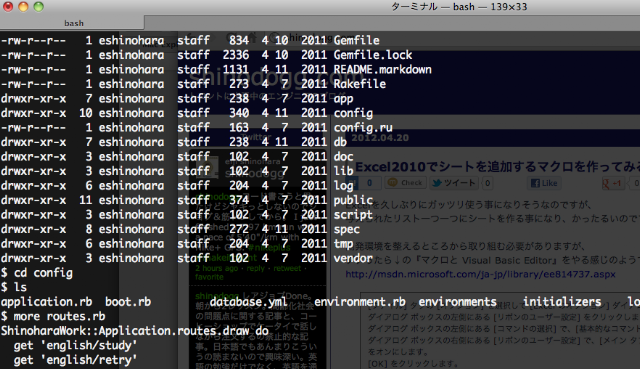Click the get 'english/study' route line
Image resolution: width=640 pixels, height=369 pixels.
click(75, 346)
